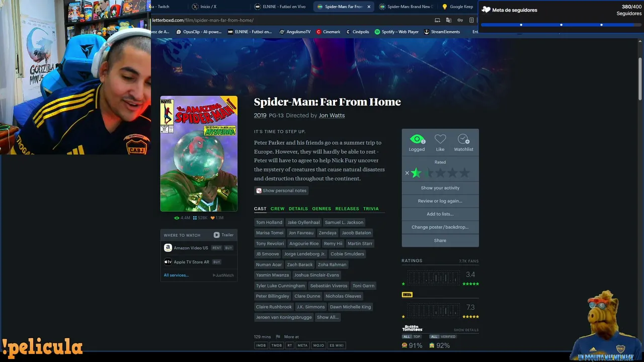Remove the rating with the X icon
This screenshot has height=362, width=644.
click(x=407, y=173)
